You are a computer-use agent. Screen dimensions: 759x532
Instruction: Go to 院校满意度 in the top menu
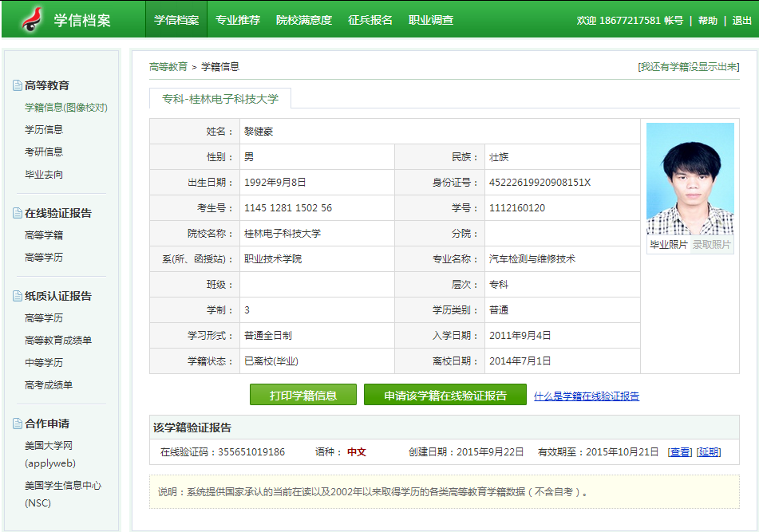[x=304, y=20]
